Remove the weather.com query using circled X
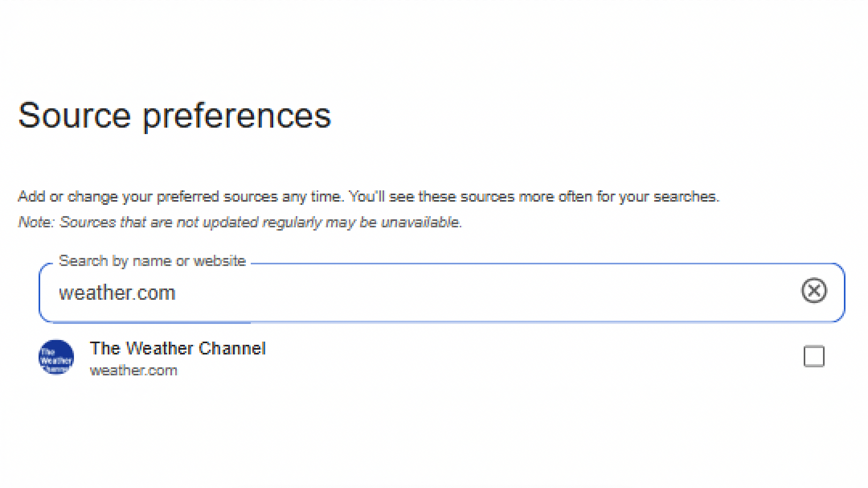The height and width of the screenshot is (488, 868). coord(813,291)
